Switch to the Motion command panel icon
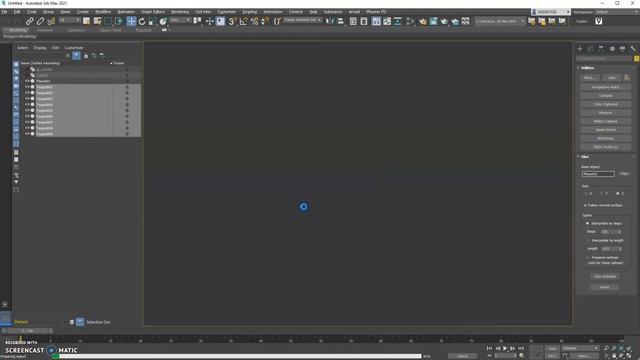 pyautogui.click(x=612, y=49)
